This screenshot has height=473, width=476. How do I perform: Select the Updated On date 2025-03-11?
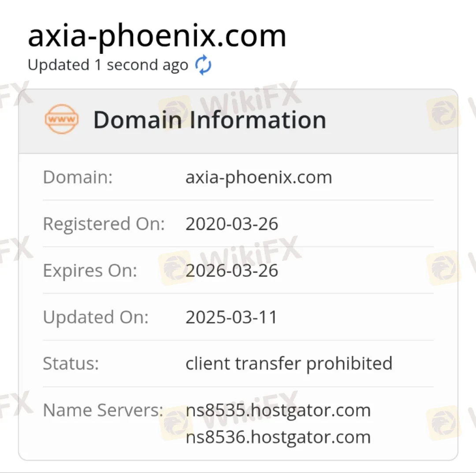(231, 317)
